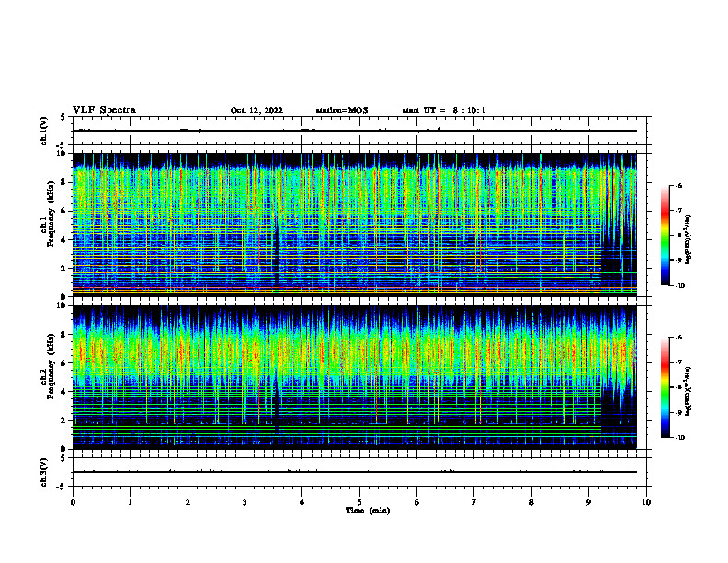Select the "station=MOS" label

(x=342, y=110)
